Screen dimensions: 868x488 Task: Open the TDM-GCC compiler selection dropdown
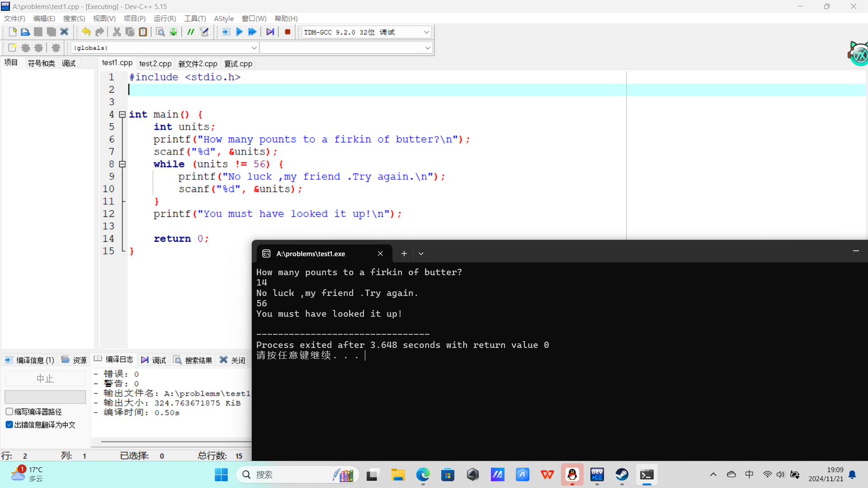pyautogui.click(x=426, y=32)
